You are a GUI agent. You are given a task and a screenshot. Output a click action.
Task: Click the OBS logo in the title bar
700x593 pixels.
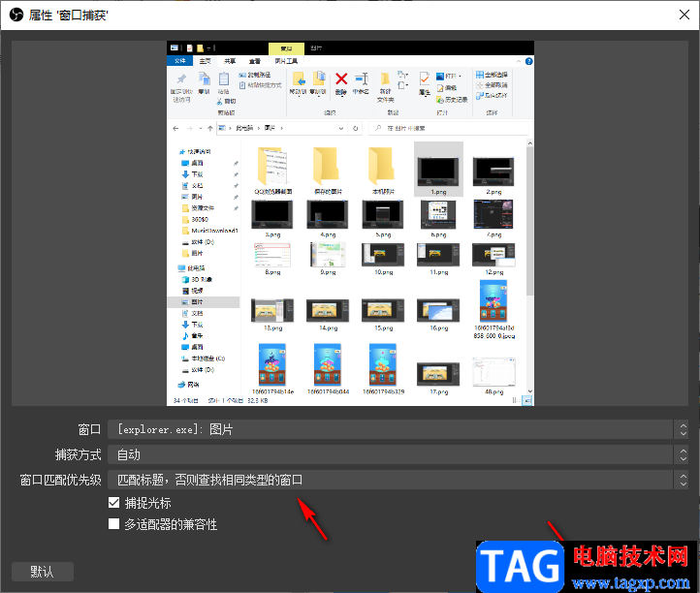[16, 15]
